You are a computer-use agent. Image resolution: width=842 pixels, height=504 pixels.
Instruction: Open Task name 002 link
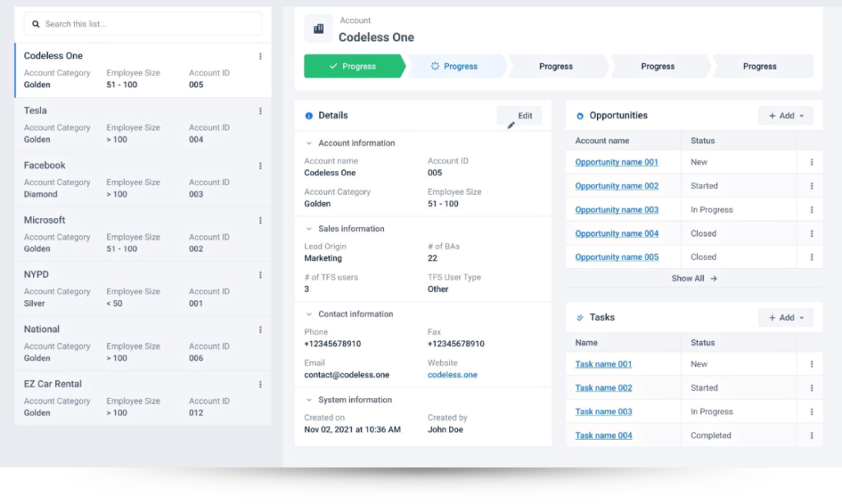[x=604, y=387]
